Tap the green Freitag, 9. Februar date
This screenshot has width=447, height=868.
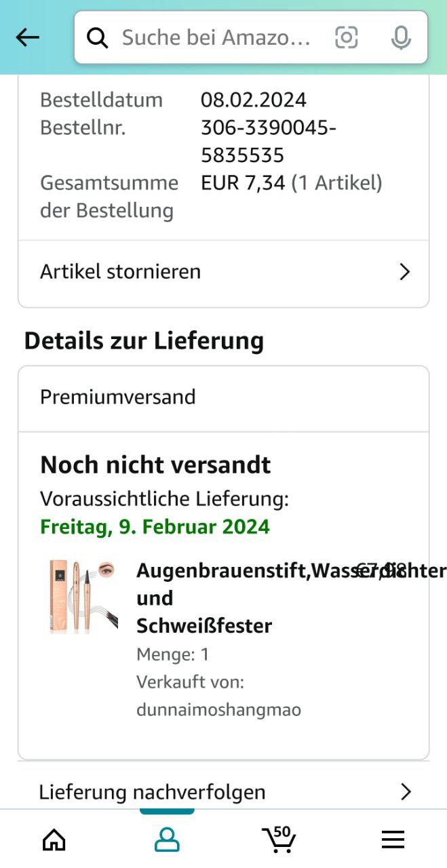[x=155, y=527]
